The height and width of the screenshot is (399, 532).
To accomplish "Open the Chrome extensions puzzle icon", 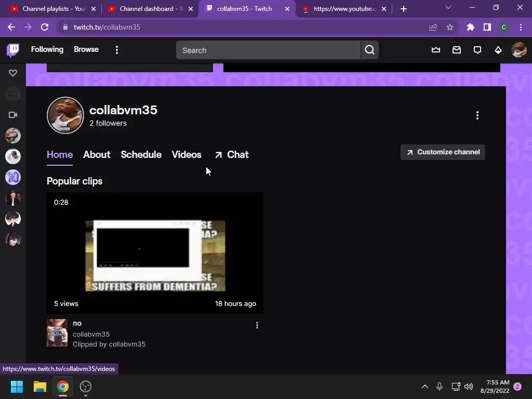I will (x=470, y=27).
